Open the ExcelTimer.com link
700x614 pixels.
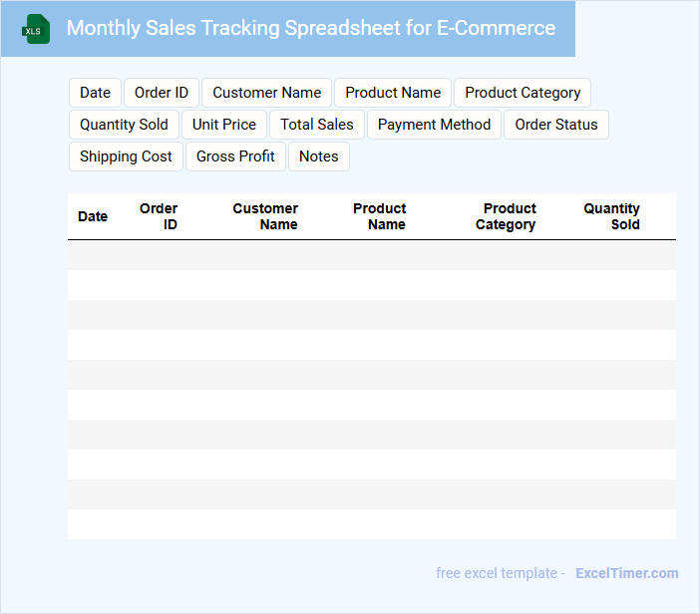pos(626,573)
